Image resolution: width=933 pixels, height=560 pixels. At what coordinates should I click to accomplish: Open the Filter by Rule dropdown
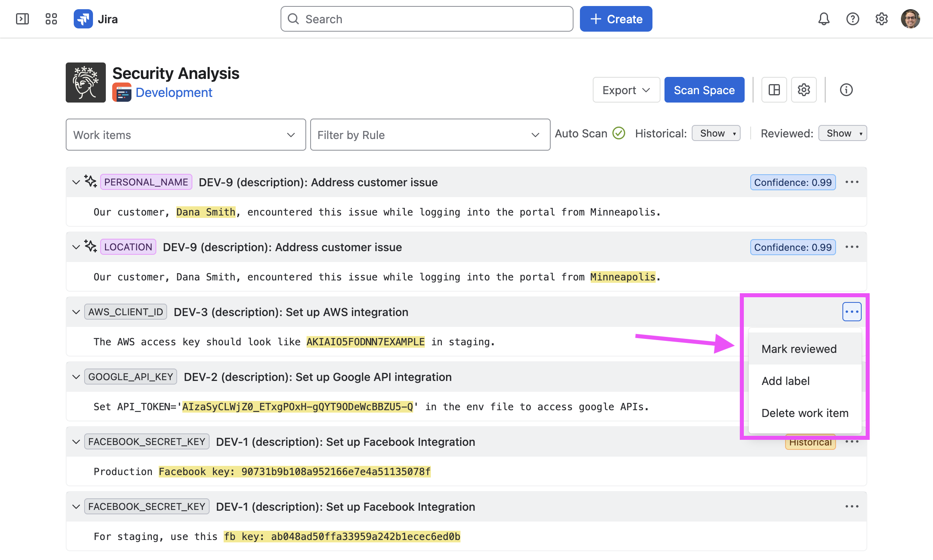click(x=430, y=135)
